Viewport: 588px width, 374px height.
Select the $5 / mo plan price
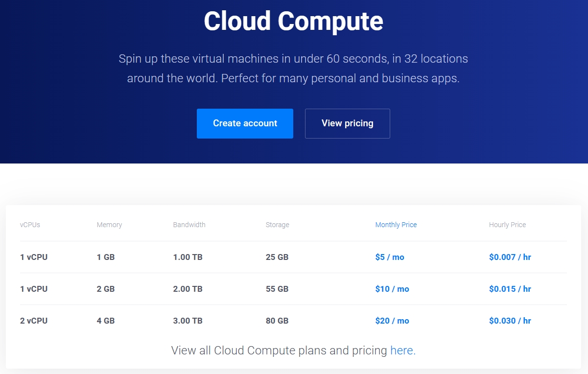coord(390,257)
